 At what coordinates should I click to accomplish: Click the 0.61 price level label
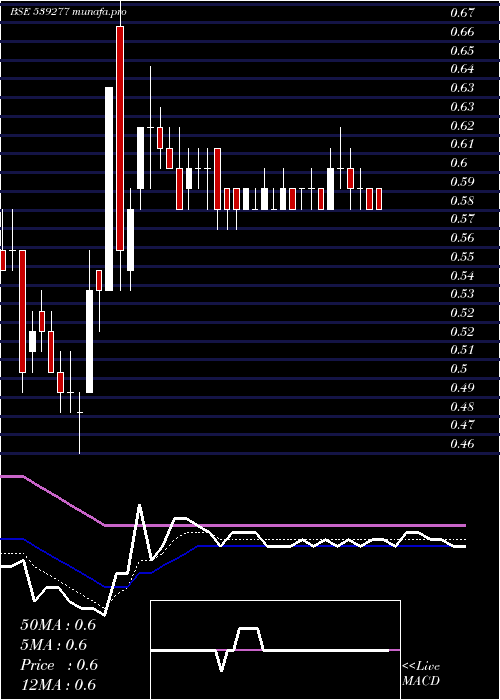coord(462,144)
